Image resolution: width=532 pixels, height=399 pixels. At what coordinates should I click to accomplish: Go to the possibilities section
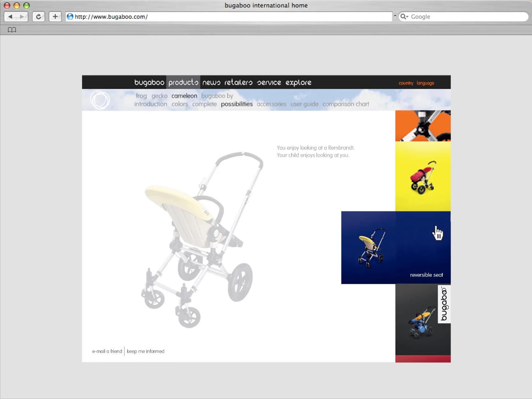pos(237,104)
